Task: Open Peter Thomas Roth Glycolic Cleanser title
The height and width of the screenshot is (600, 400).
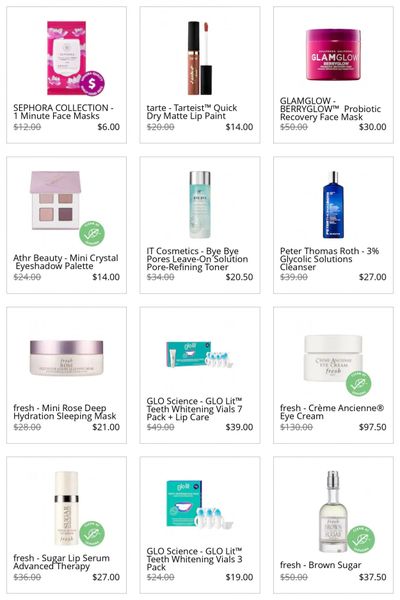Action: 329,259
